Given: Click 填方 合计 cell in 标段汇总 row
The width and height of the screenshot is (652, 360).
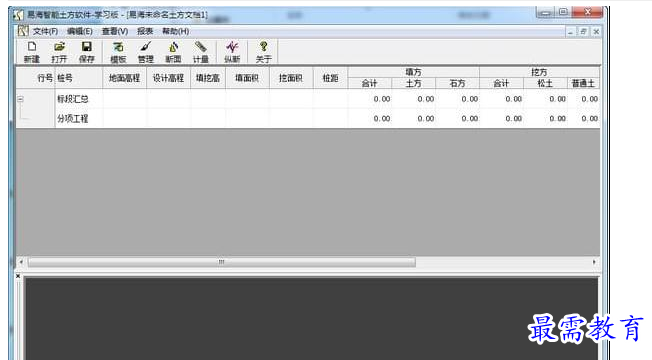Looking at the screenshot, I should click(x=370, y=99).
